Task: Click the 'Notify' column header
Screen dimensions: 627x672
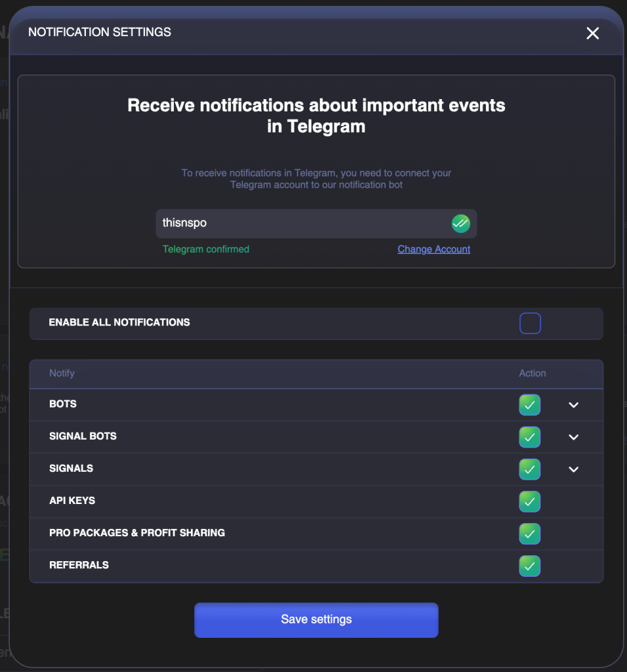Action: point(62,373)
